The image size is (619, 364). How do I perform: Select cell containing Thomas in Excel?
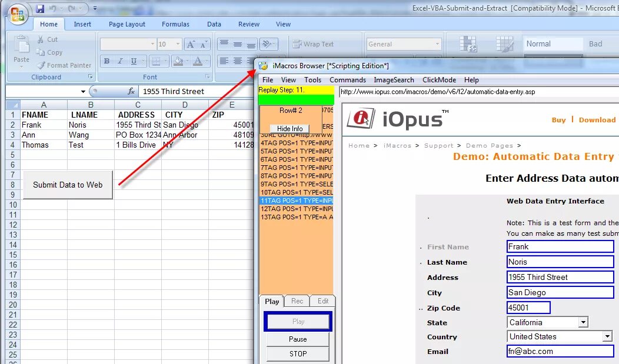[44, 145]
